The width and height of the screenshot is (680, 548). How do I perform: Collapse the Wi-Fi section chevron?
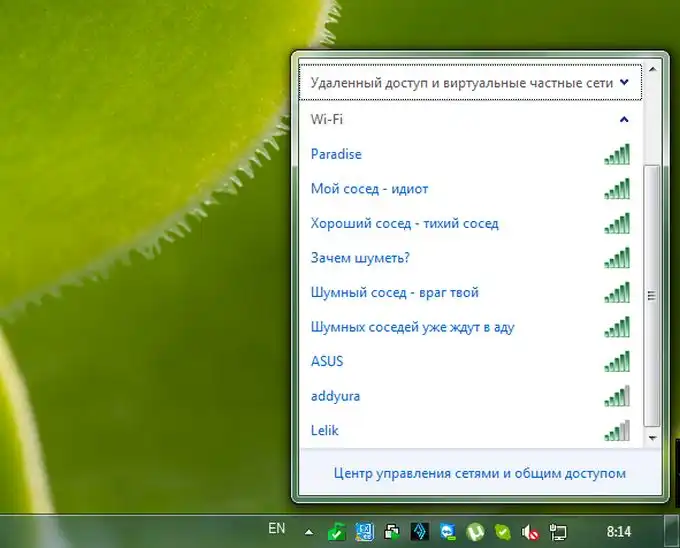[x=624, y=119]
